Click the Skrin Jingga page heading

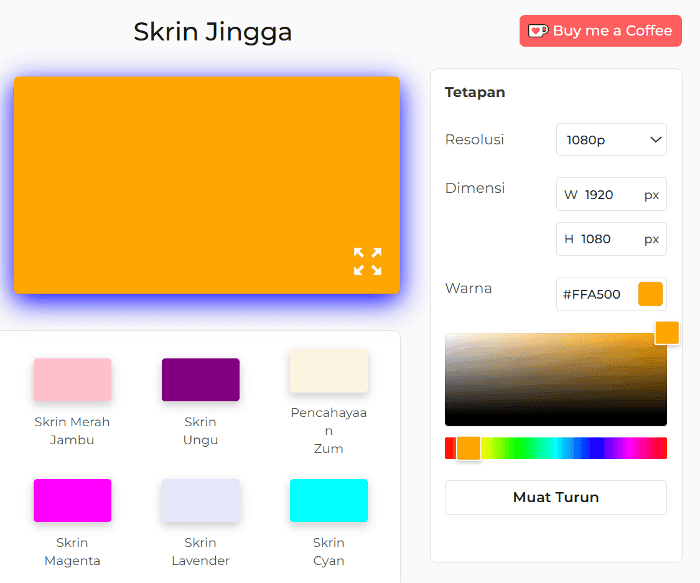(x=212, y=32)
